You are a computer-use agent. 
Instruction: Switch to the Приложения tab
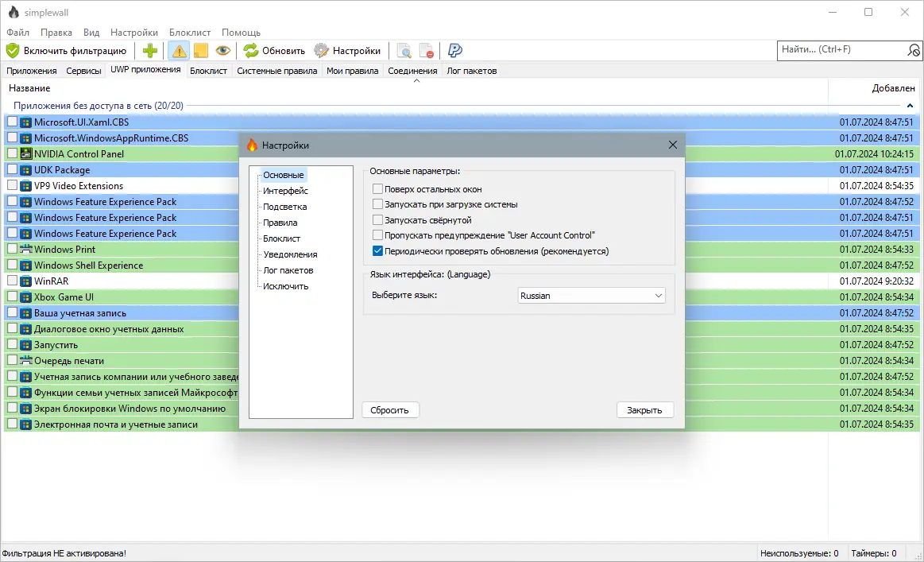31,71
